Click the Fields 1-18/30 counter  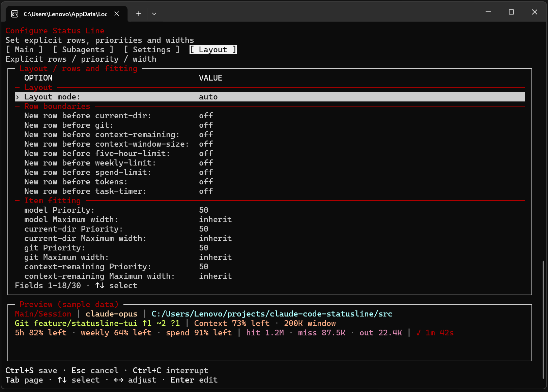click(x=48, y=285)
